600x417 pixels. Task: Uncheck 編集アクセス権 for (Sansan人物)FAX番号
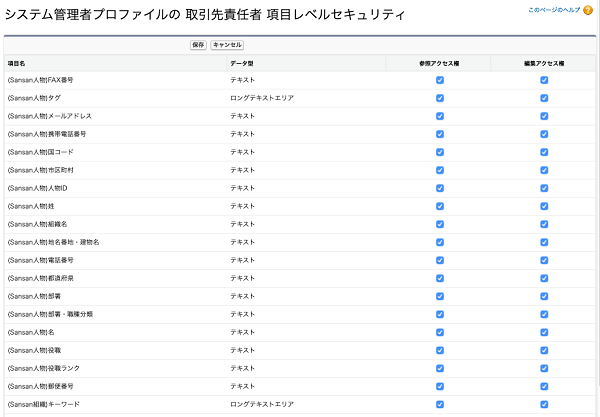tap(544, 80)
